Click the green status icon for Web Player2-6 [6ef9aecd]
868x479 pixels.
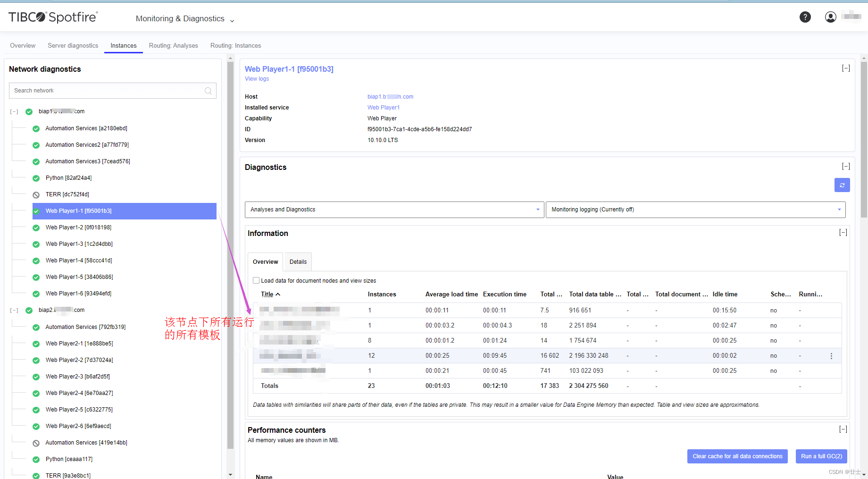tap(36, 426)
